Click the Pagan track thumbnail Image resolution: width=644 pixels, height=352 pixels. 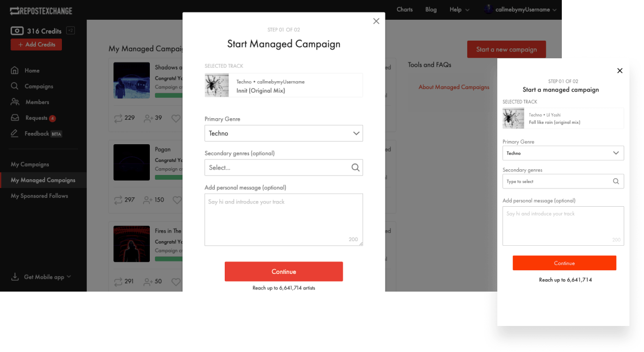pyautogui.click(x=132, y=162)
